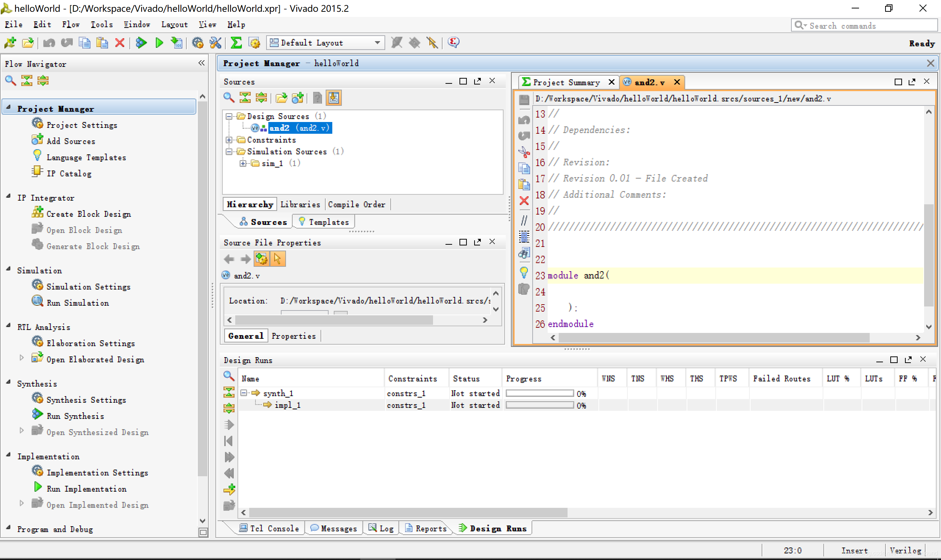
Task: Click the search icon in Sources panel
Action: [229, 98]
